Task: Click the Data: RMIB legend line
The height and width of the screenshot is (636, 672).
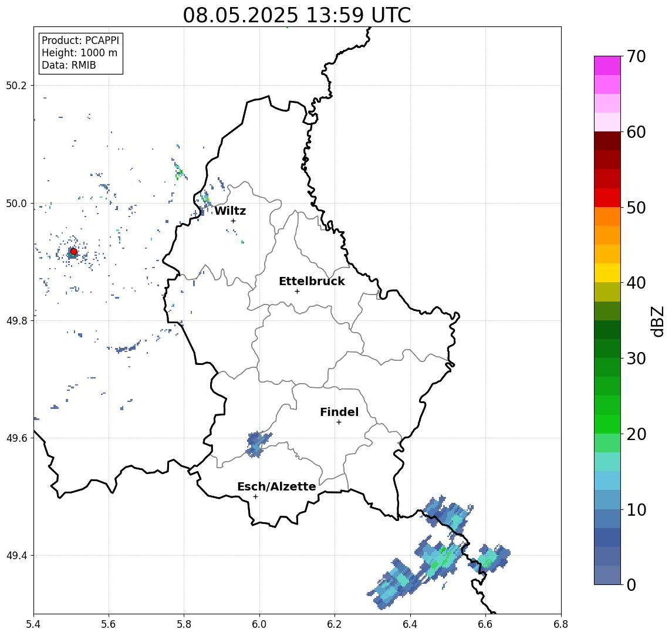Action: (69, 65)
